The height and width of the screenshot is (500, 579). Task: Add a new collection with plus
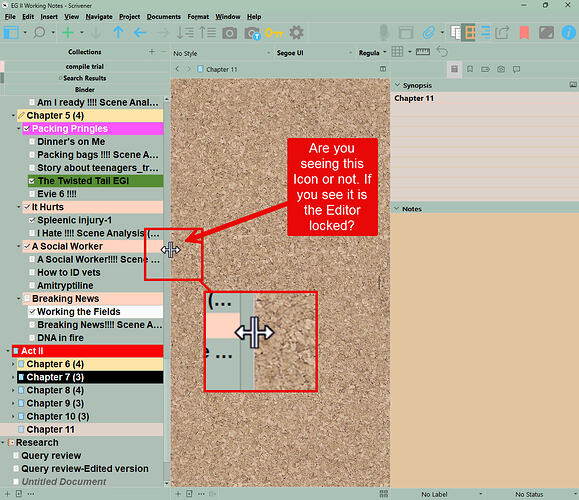(152, 52)
